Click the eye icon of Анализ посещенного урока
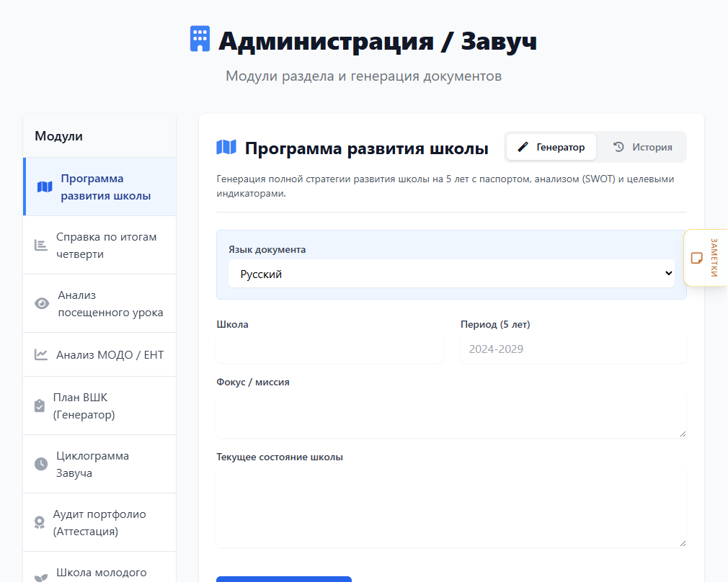This screenshot has height=582, width=728. point(42,303)
